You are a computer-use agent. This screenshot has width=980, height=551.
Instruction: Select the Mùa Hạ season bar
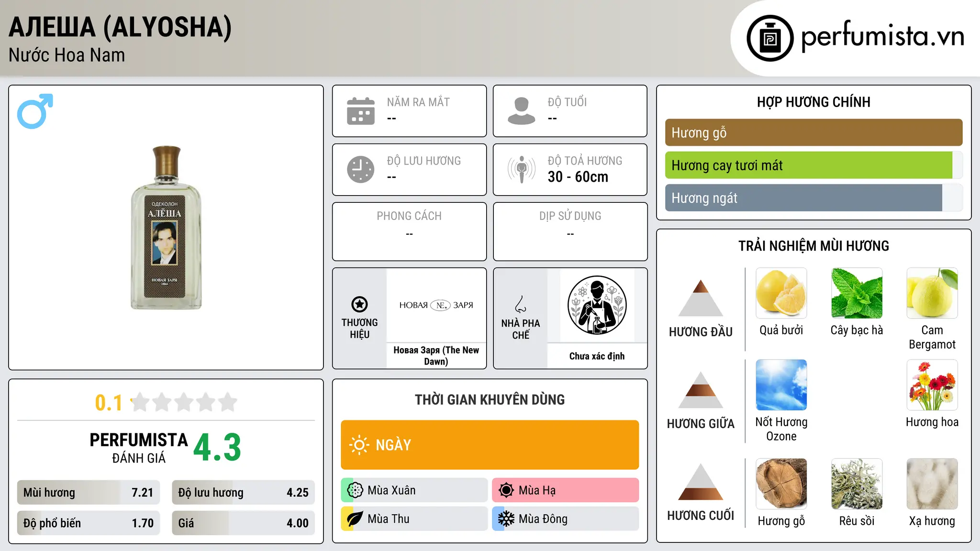click(x=566, y=490)
